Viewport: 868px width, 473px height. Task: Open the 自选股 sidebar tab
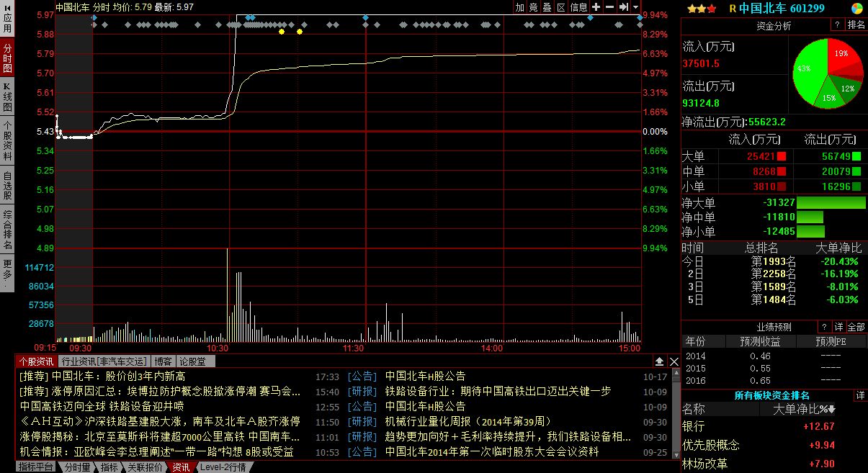pos(7,186)
